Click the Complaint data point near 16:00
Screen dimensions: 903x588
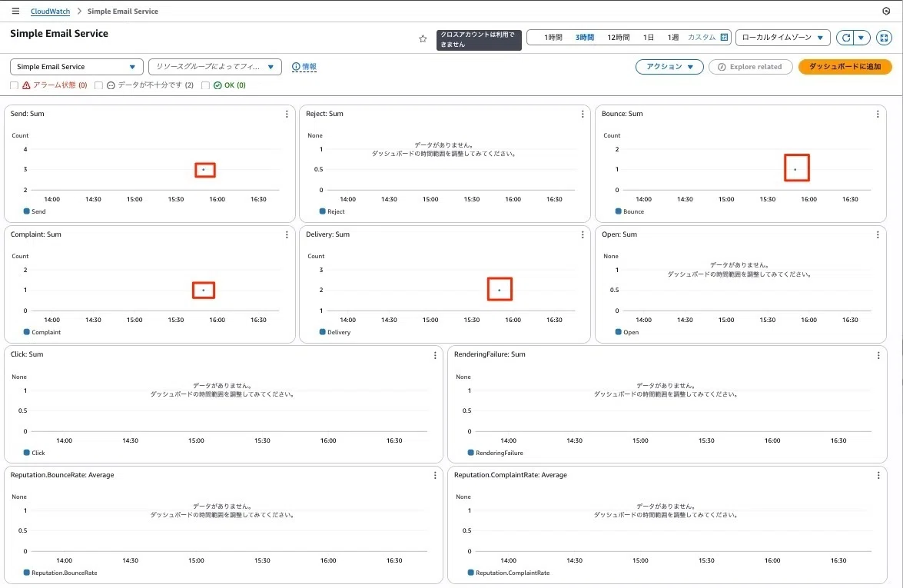click(x=204, y=291)
